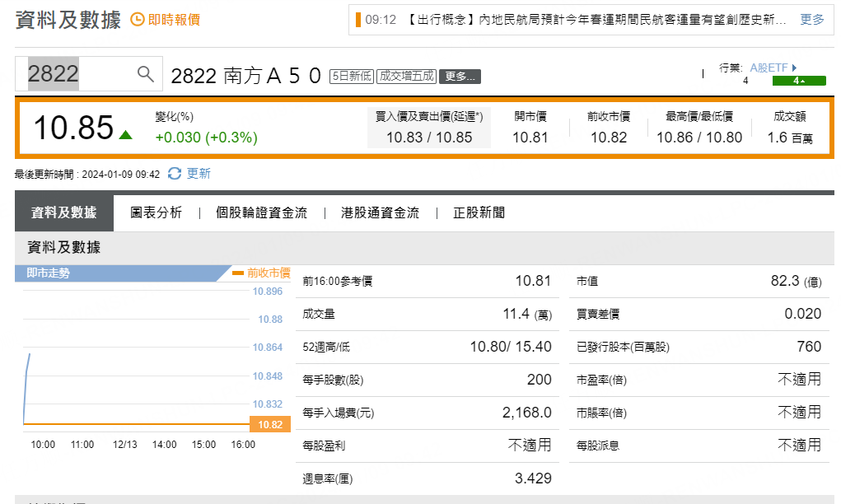Click the 成交量 value 11.4 (萬)
This screenshot has width=841, height=504.
coord(527,314)
